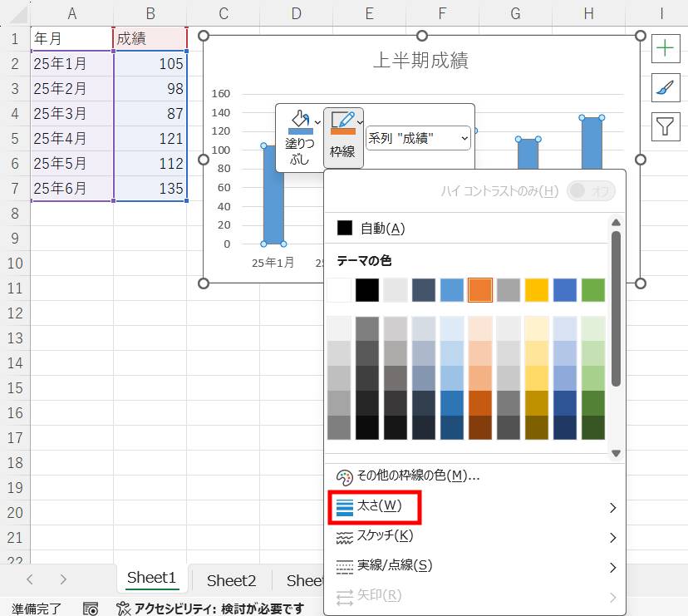This screenshot has height=616, width=688.
Task: Click the 実線/点線 dashes icon
Action: click(345, 567)
